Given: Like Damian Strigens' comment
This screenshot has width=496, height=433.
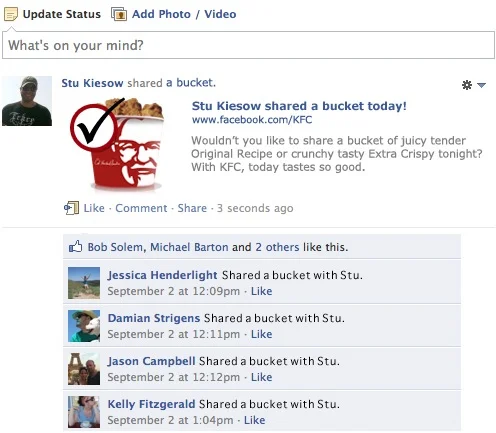Looking at the screenshot, I should pyautogui.click(x=261, y=334).
